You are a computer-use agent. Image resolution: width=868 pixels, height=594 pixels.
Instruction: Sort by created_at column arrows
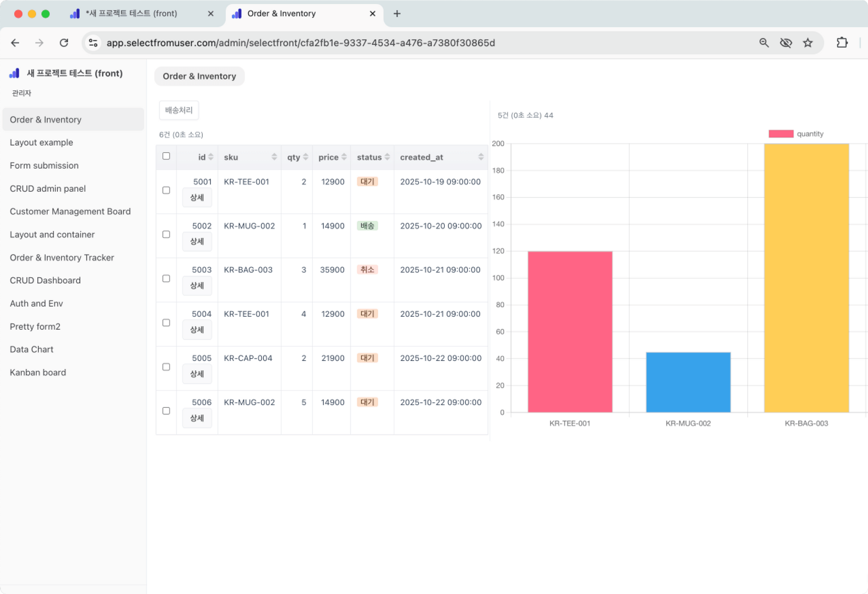pos(480,157)
